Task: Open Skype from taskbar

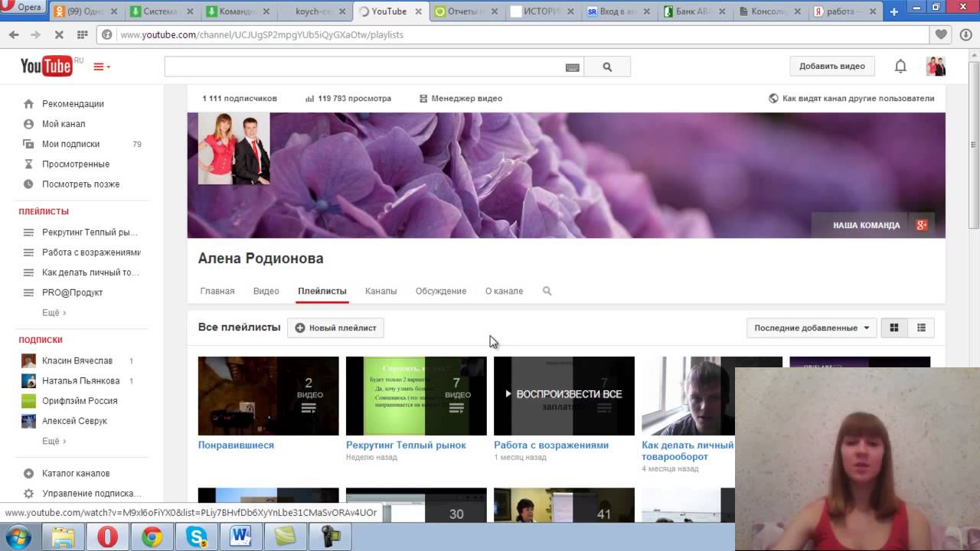Action: pos(197,537)
